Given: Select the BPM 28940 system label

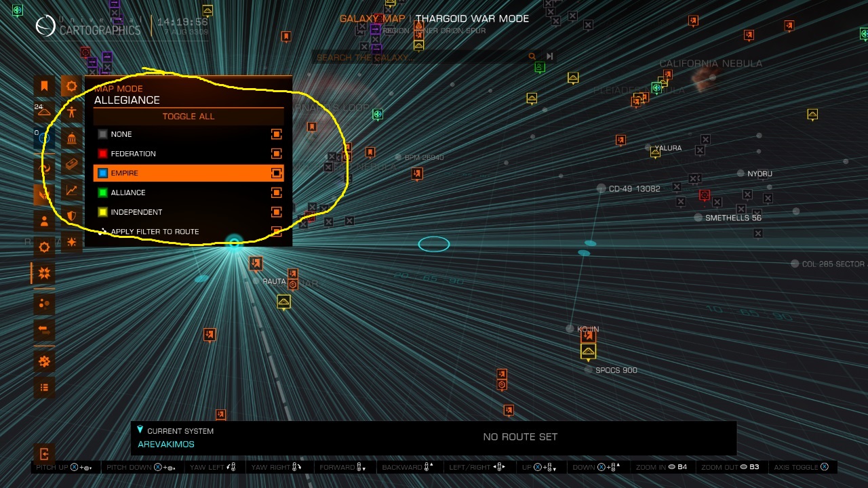Looking at the screenshot, I should pos(424,157).
